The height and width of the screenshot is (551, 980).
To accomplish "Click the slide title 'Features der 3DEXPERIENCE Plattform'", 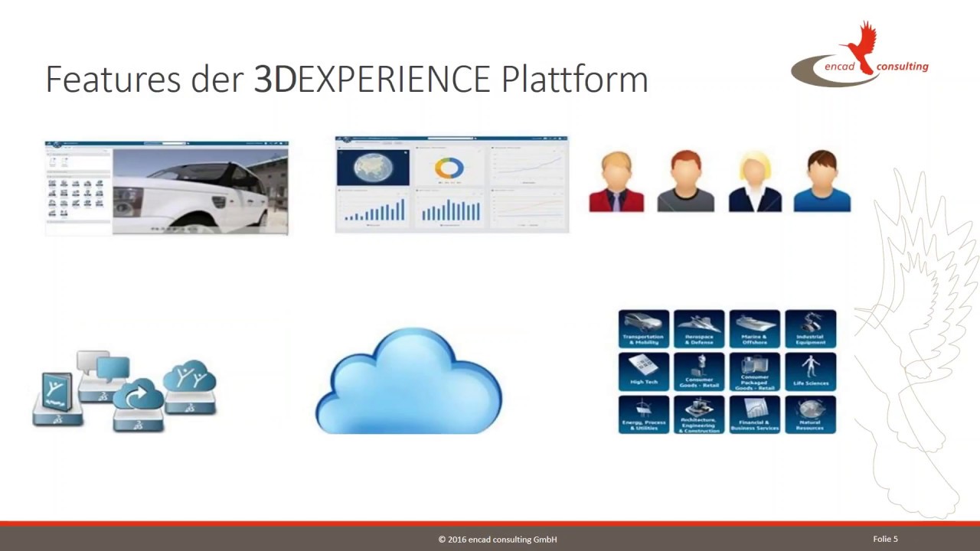I will tap(347, 79).
